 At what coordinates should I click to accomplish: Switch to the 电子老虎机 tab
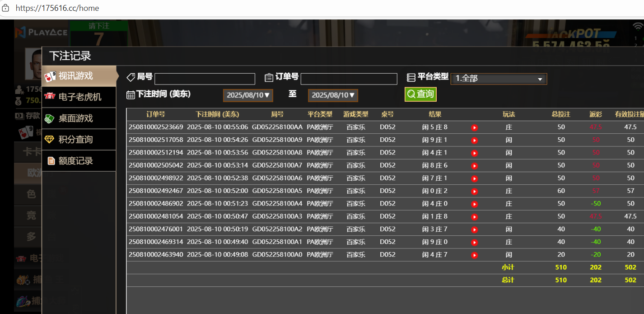coord(79,97)
